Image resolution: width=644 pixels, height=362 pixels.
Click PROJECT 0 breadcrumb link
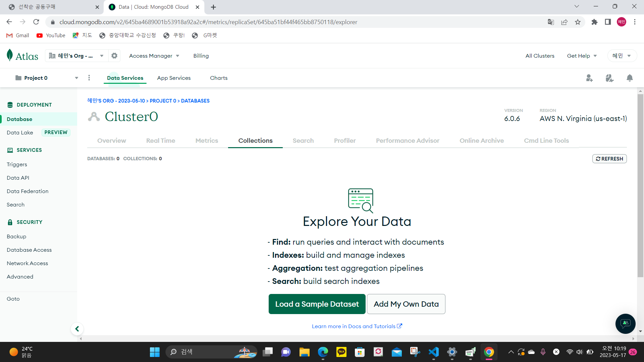[x=163, y=101]
